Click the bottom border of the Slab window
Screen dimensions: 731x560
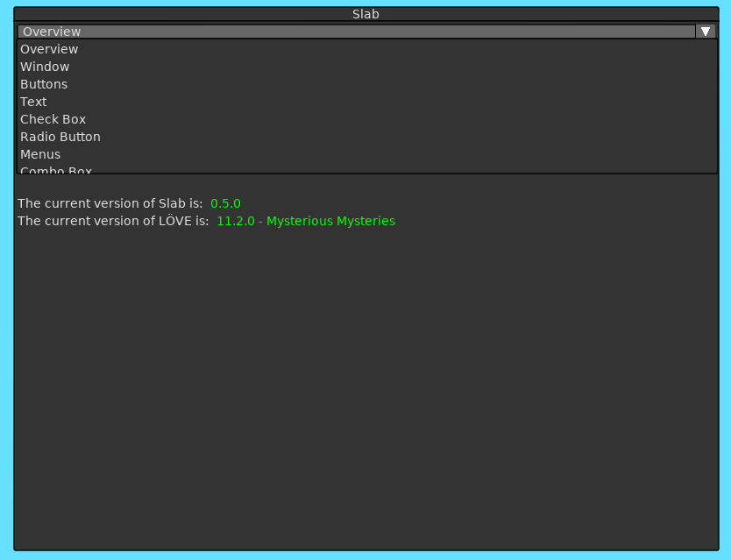click(x=365, y=550)
